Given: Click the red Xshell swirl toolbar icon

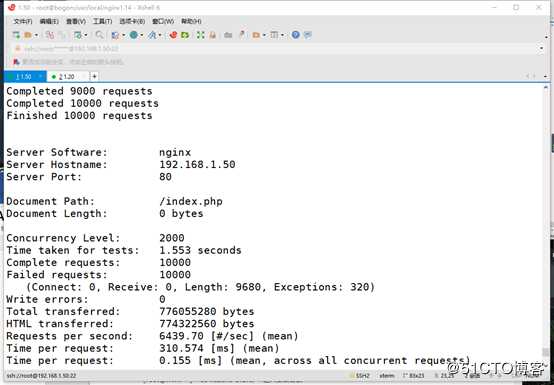Looking at the screenshot, I should tap(173, 35).
